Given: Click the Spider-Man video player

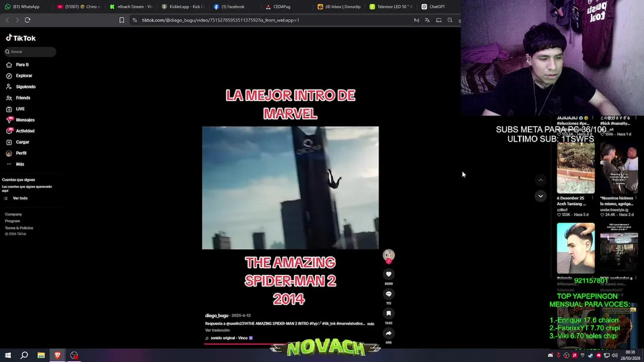Looking at the screenshot, I should 290,188.
